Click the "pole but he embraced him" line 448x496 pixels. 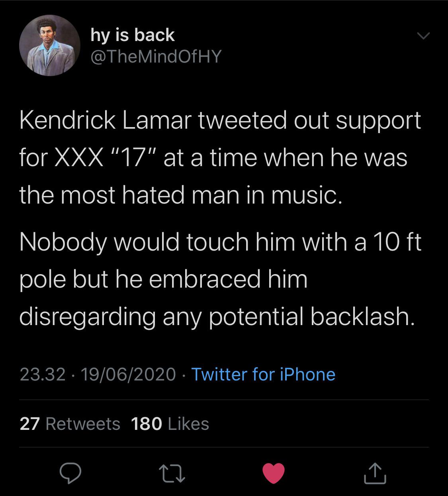[163, 279]
